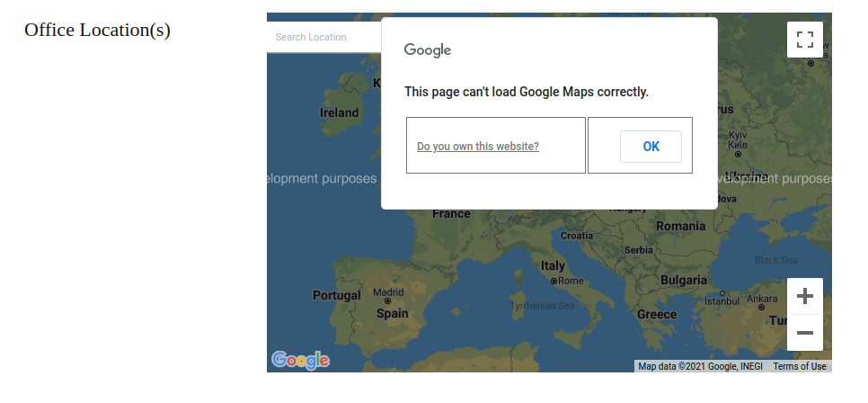Click the Rome city marker
Viewport: 868px width, 403px height.
click(x=554, y=281)
